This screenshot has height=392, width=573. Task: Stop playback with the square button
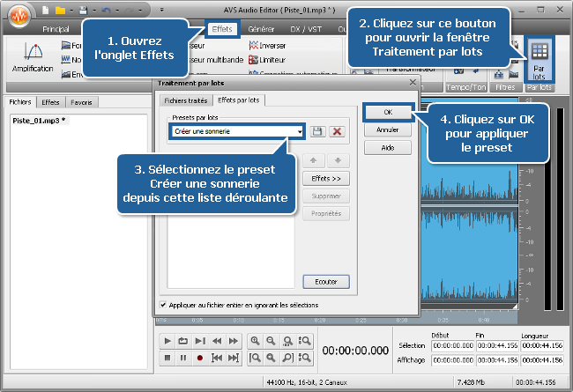(167, 358)
